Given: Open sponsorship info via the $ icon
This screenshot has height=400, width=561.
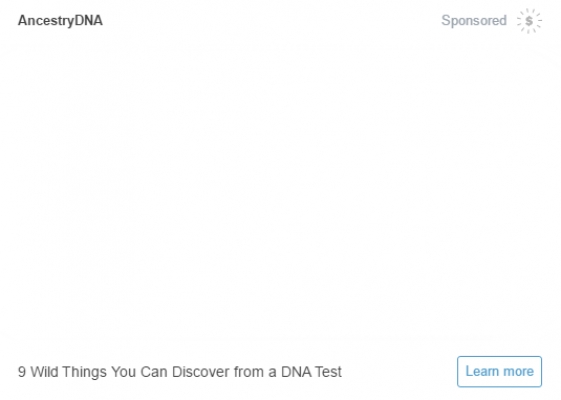Looking at the screenshot, I should click(529, 21).
